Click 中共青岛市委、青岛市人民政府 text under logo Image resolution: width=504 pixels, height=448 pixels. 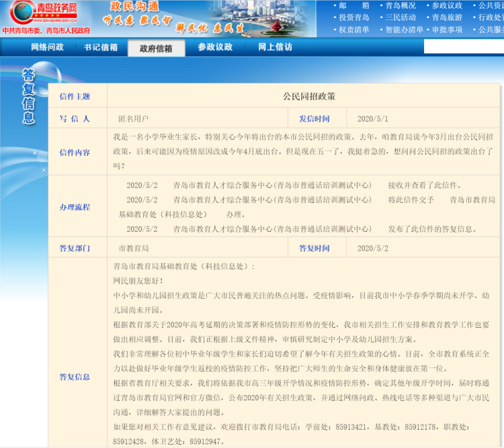(46, 30)
